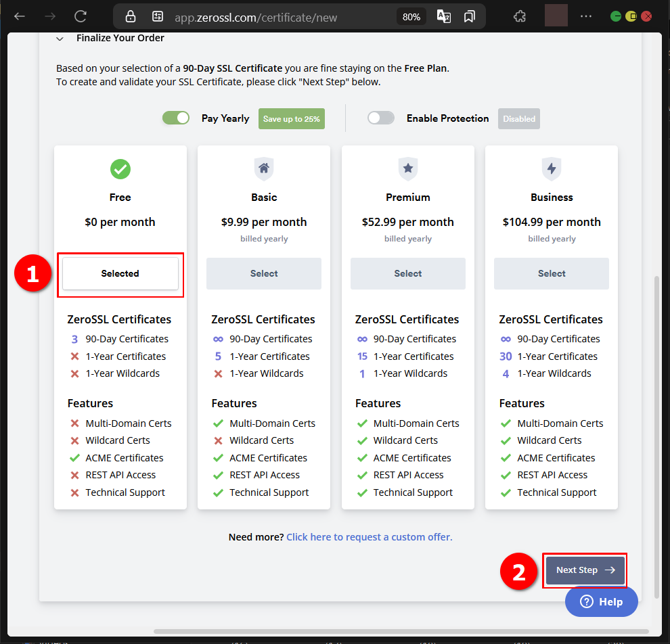
Task: Click Free plan '90-Day Certificates' row
Action: [x=120, y=339]
